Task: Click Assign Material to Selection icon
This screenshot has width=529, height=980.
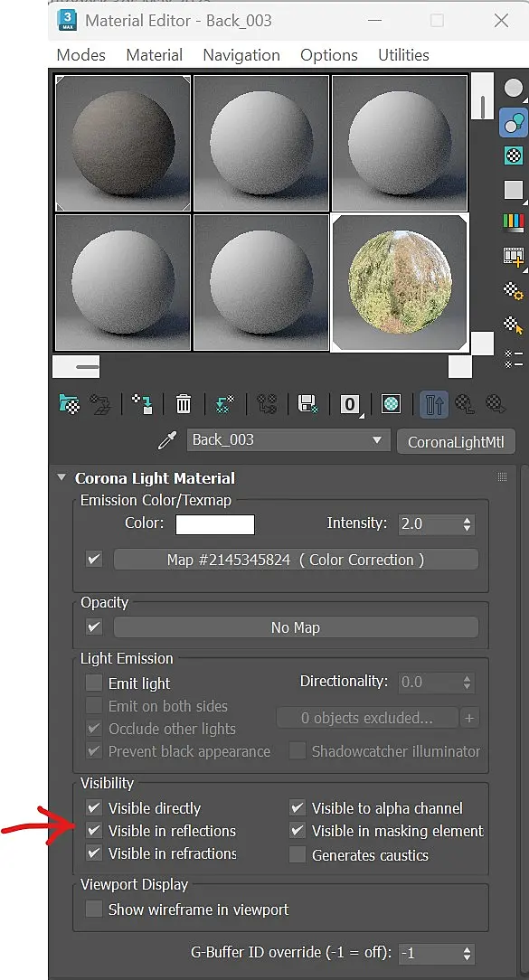Action: point(142,404)
